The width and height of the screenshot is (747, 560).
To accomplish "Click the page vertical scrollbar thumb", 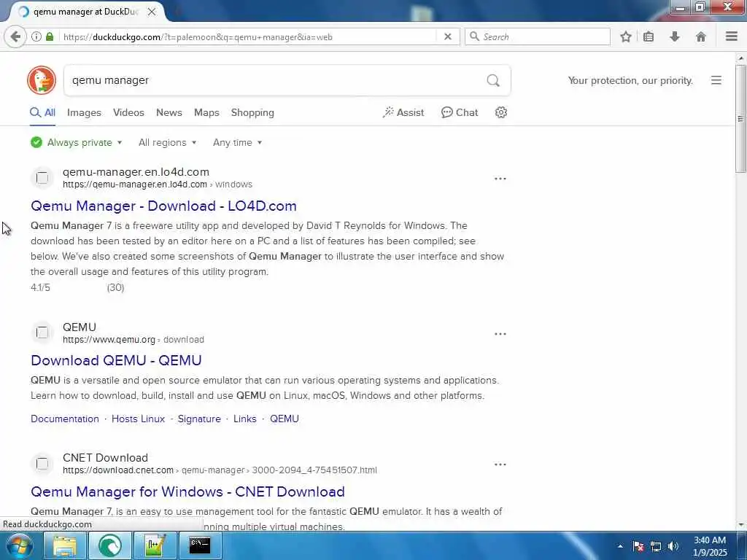I will pyautogui.click(x=741, y=118).
